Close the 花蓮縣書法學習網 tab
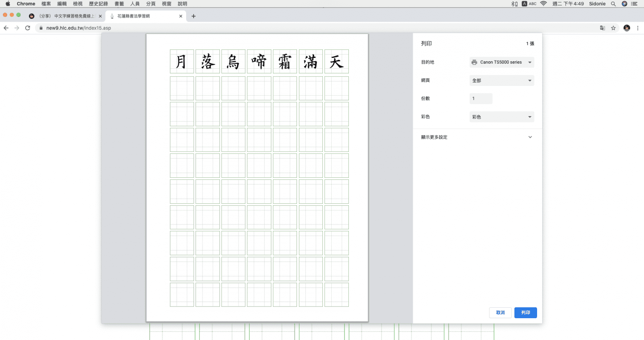This screenshot has height=340, width=644. tap(181, 16)
